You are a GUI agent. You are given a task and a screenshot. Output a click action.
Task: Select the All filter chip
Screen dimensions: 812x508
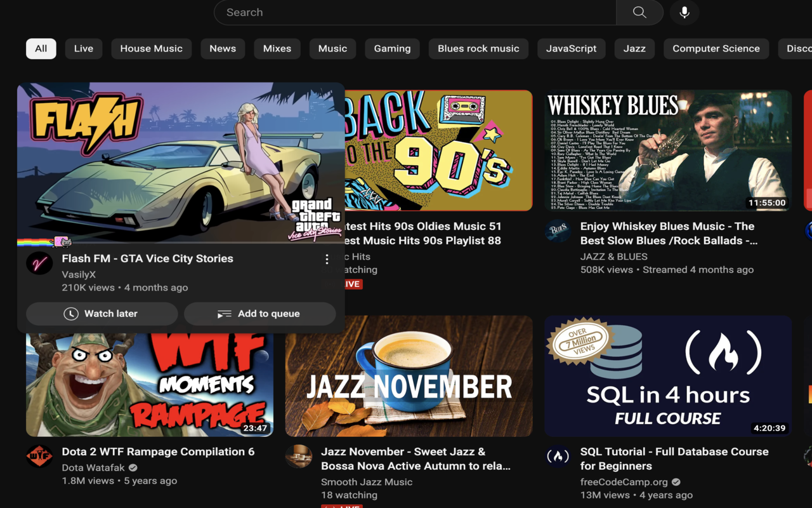[x=41, y=49]
